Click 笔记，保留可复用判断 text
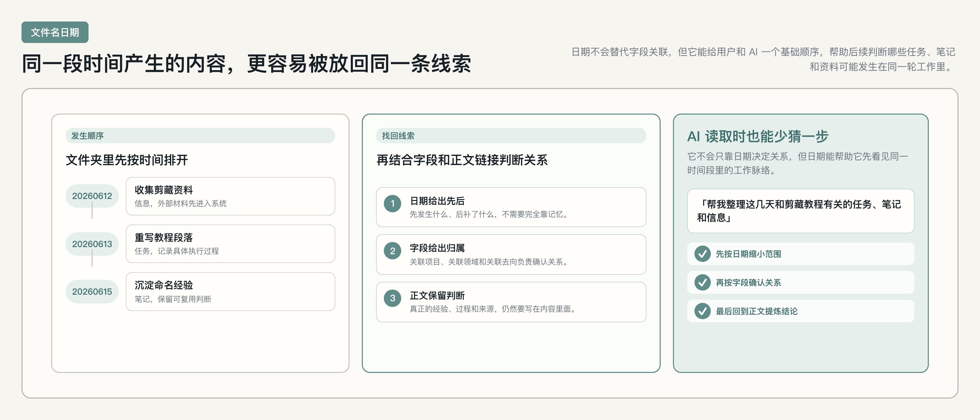Viewport: 980px width, 420px height. click(173, 299)
